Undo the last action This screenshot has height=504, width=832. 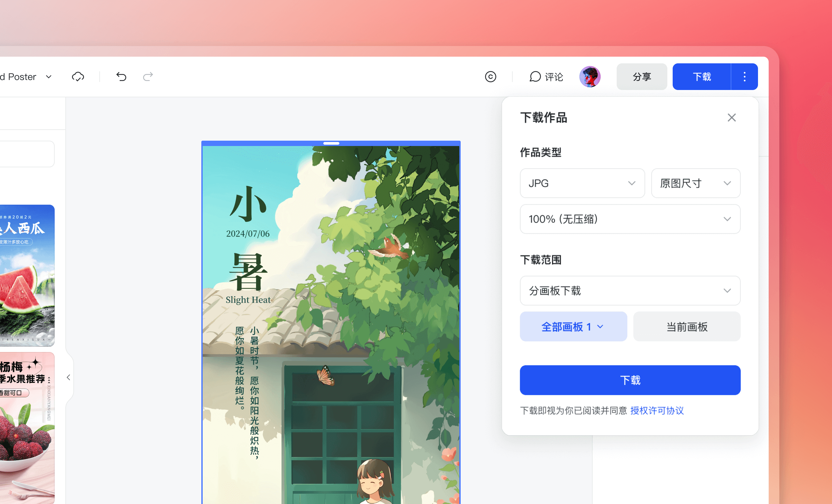point(121,77)
